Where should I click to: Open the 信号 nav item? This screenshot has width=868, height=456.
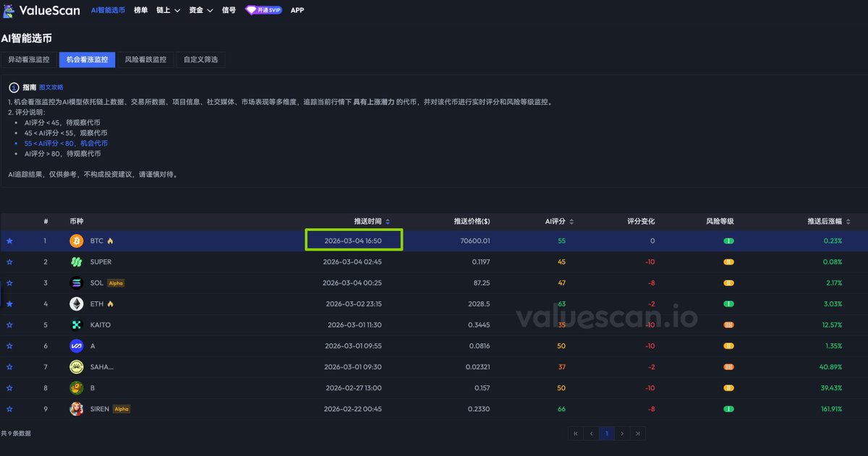(x=229, y=10)
